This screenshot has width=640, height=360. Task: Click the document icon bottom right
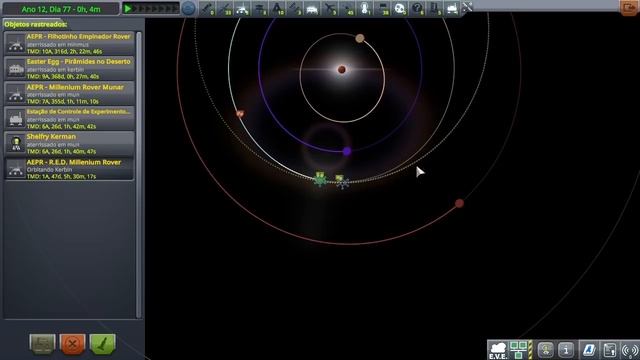pos(609,350)
